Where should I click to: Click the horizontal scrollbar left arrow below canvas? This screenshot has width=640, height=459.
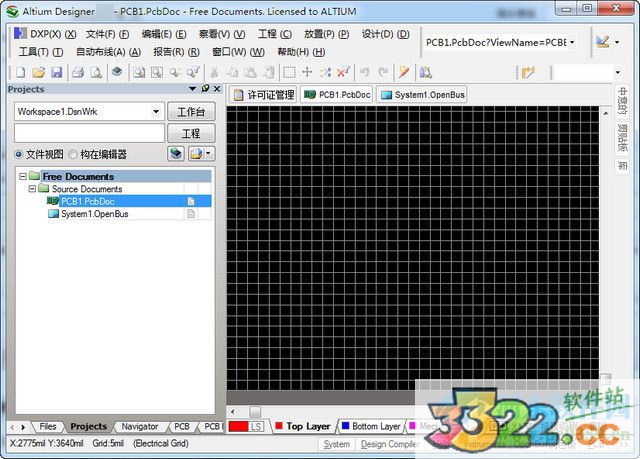(233, 411)
